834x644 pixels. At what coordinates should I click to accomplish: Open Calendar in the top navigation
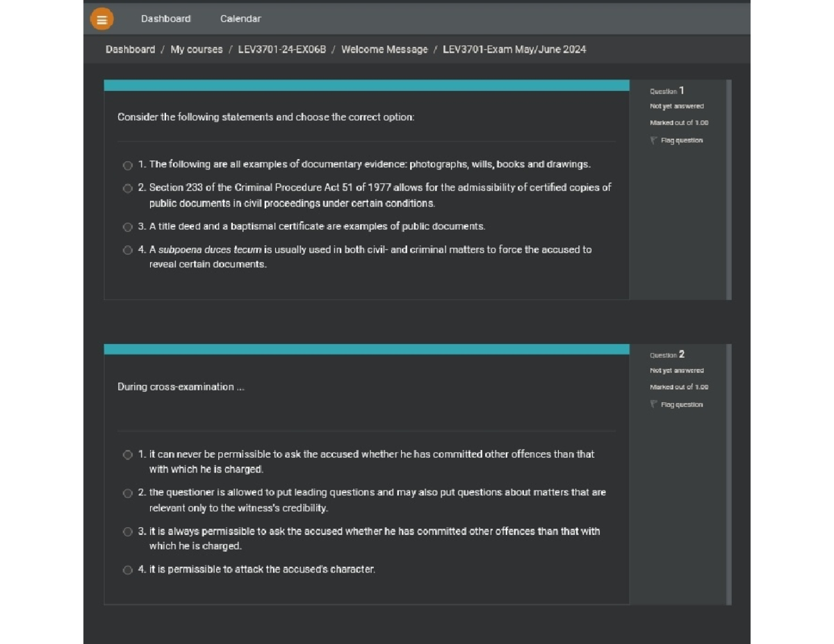[x=240, y=19]
